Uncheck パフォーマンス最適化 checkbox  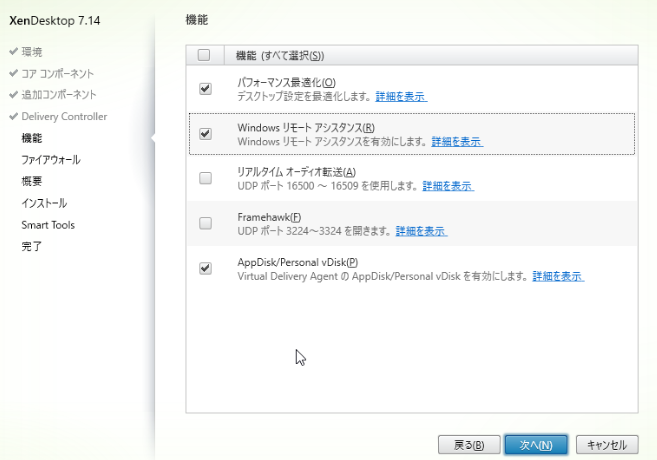point(205,88)
